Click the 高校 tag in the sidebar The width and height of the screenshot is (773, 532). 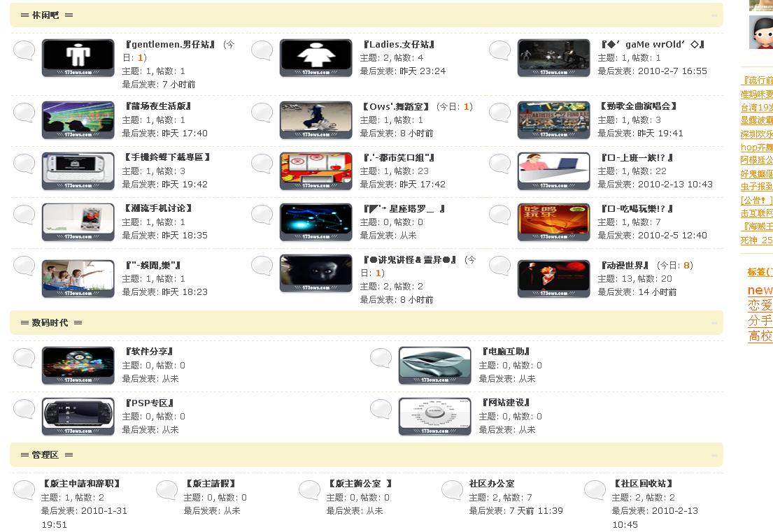click(760, 336)
